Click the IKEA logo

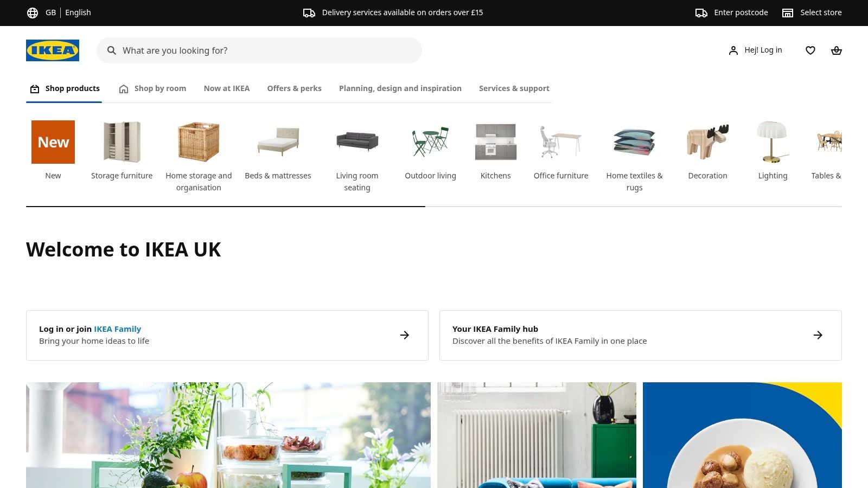(53, 50)
